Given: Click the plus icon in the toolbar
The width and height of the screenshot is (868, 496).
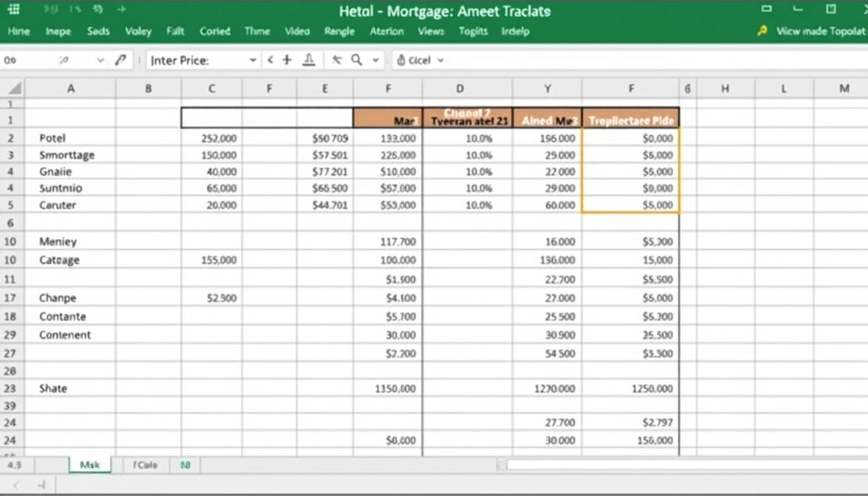Looking at the screenshot, I should point(287,60).
